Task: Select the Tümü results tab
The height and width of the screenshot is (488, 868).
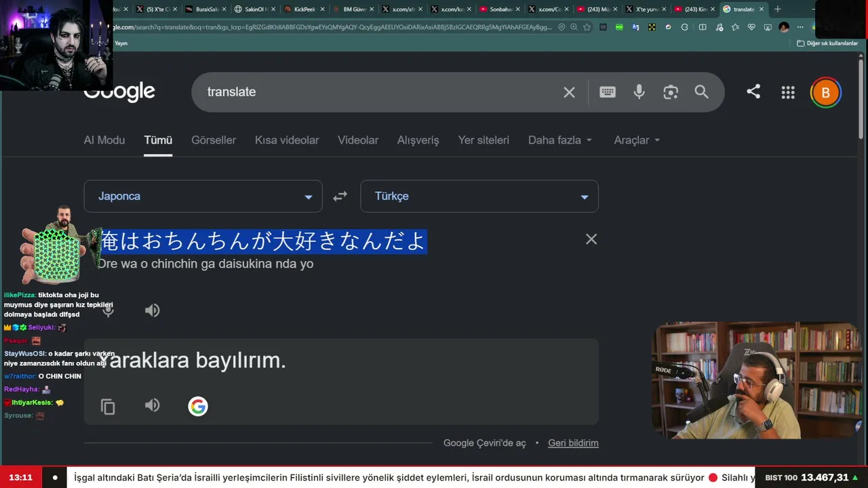Action: coord(158,140)
